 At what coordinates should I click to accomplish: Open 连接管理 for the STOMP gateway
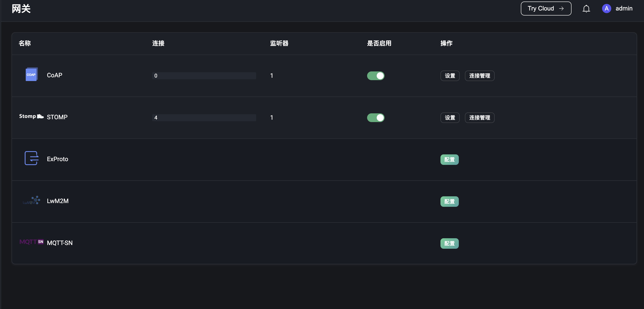pyautogui.click(x=479, y=117)
